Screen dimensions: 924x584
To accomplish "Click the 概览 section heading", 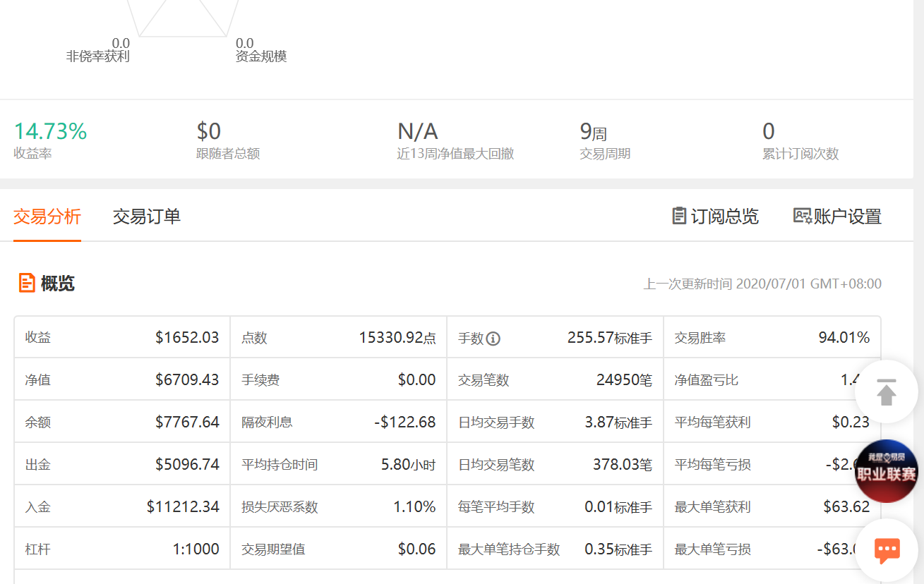I will [x=58, y=284].
